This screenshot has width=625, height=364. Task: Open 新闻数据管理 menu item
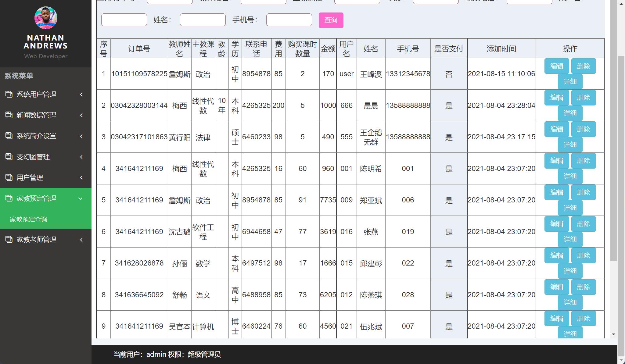click(36, 115)
